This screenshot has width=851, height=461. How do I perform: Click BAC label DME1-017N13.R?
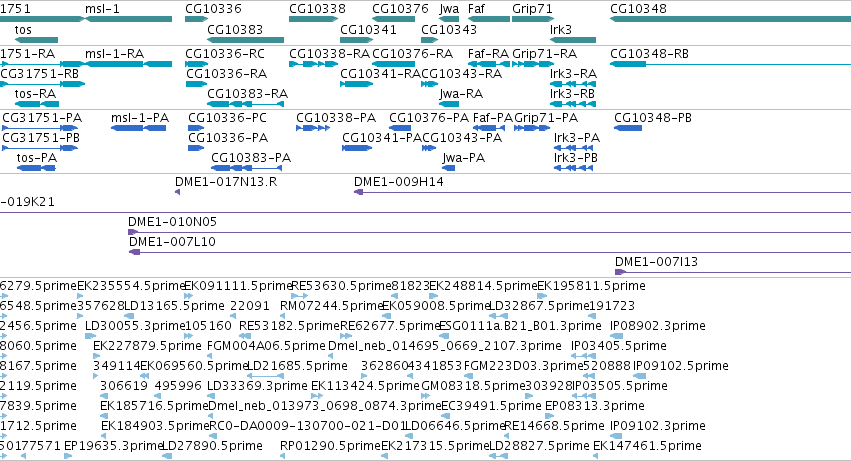pos(226,181)
